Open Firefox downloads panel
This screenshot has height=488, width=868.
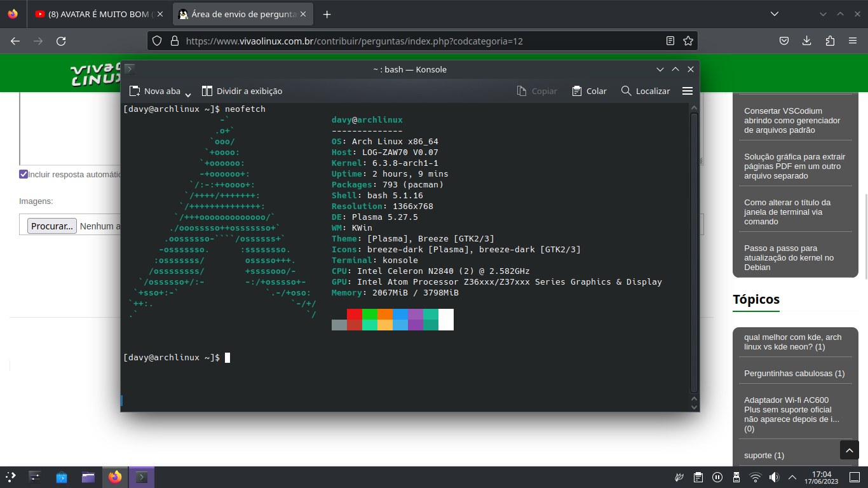(807, 41)
